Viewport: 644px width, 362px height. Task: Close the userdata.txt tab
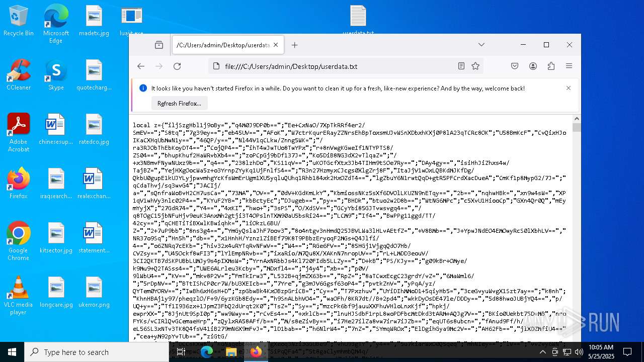[276, 45]
